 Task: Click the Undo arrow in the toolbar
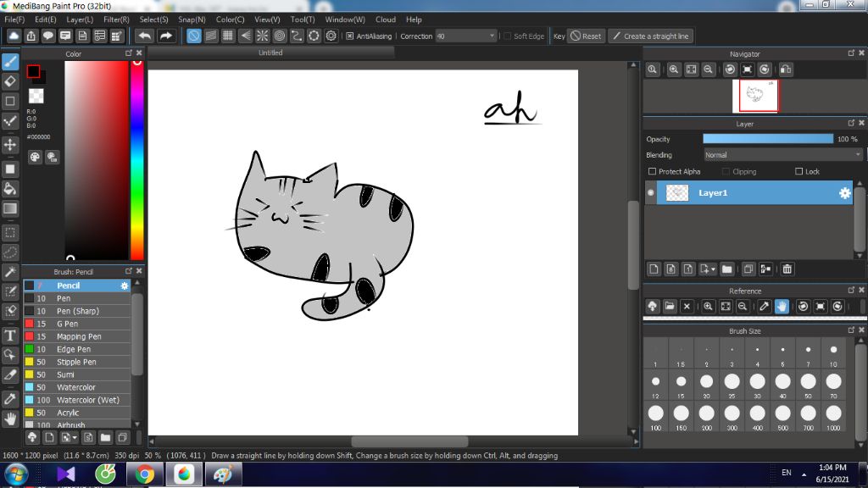pos(145,36)
